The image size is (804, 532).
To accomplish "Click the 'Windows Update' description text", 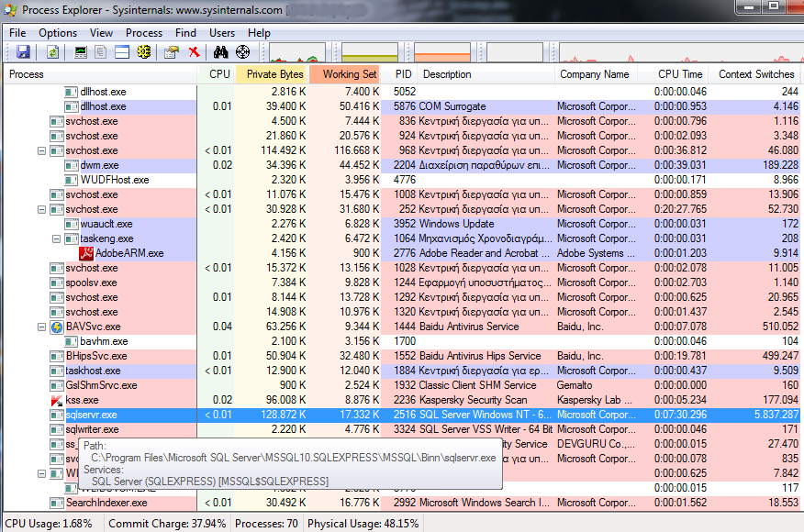I will click(x=457, y=224).
